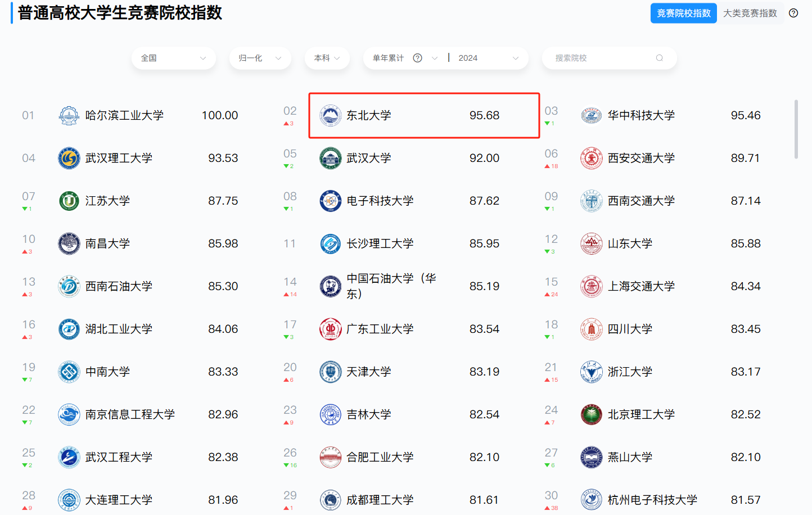Click the help icon at top right
This screenshot has width=812, height=515.
[x=793, y=13]
